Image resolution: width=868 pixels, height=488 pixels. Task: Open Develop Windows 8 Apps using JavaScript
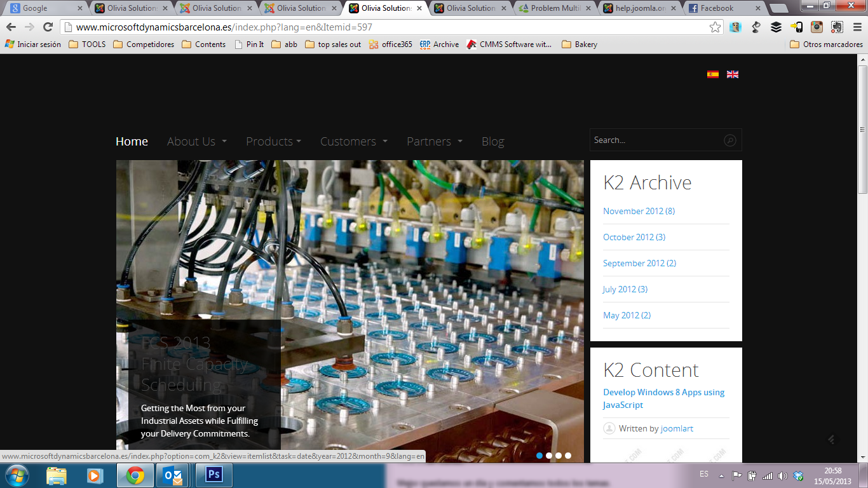(x=664, y=398)
